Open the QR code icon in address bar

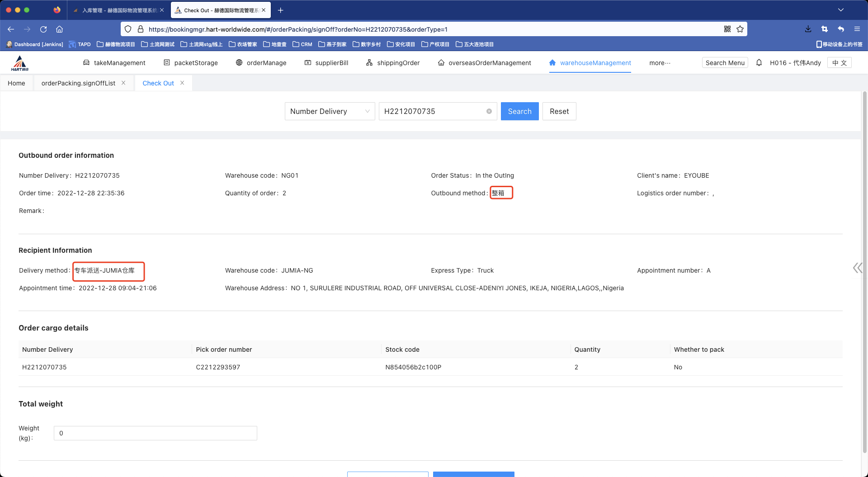click(727, 29)
